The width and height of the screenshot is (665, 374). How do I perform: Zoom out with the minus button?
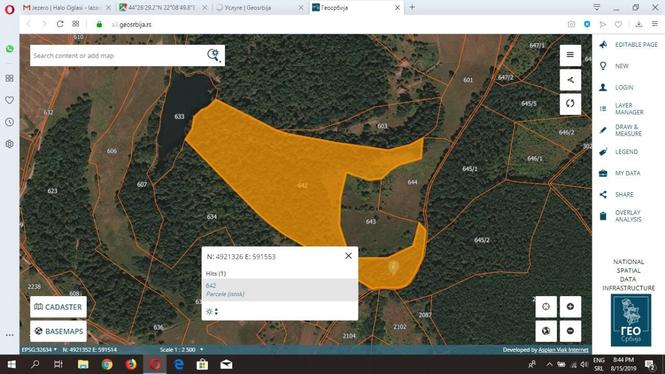tap(570, 331)
